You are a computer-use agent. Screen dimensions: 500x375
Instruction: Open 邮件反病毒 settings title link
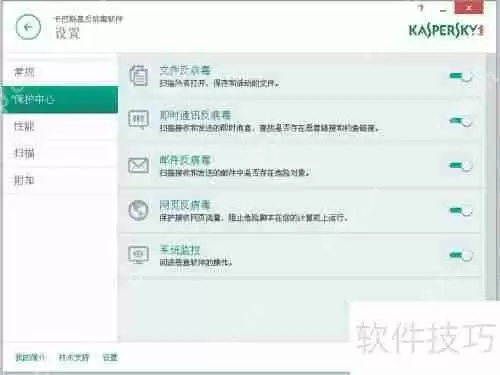(185, 160)
